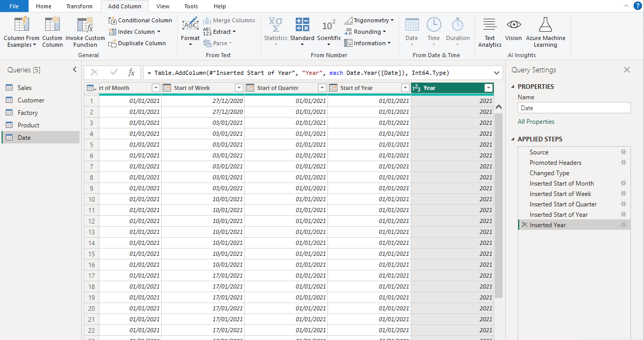Select the Start of Quarter column header

(x=286, y=88)
